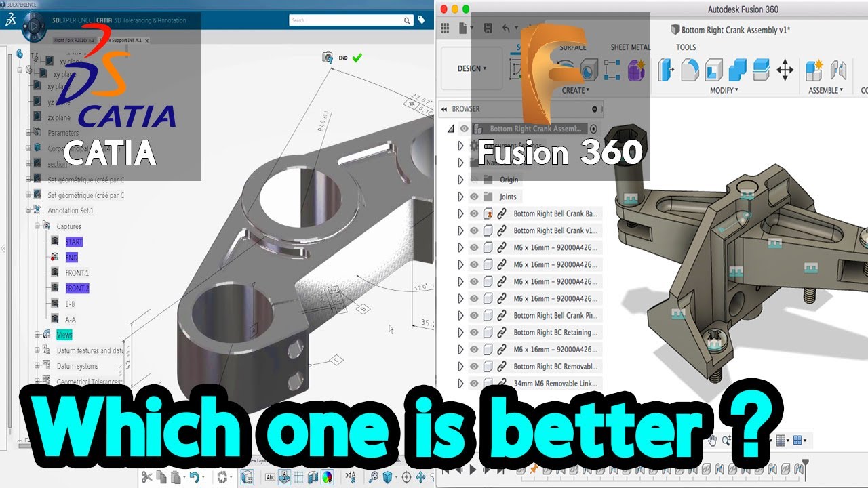Collapse the Annotation Set.1 node in CATIA tree
Image resolution: width=868 pixels, height=488 pixels.
click(28, 210)
